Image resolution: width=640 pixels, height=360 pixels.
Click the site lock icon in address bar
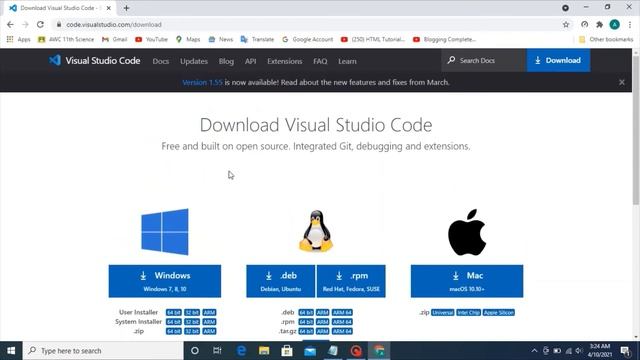point(59,24)
